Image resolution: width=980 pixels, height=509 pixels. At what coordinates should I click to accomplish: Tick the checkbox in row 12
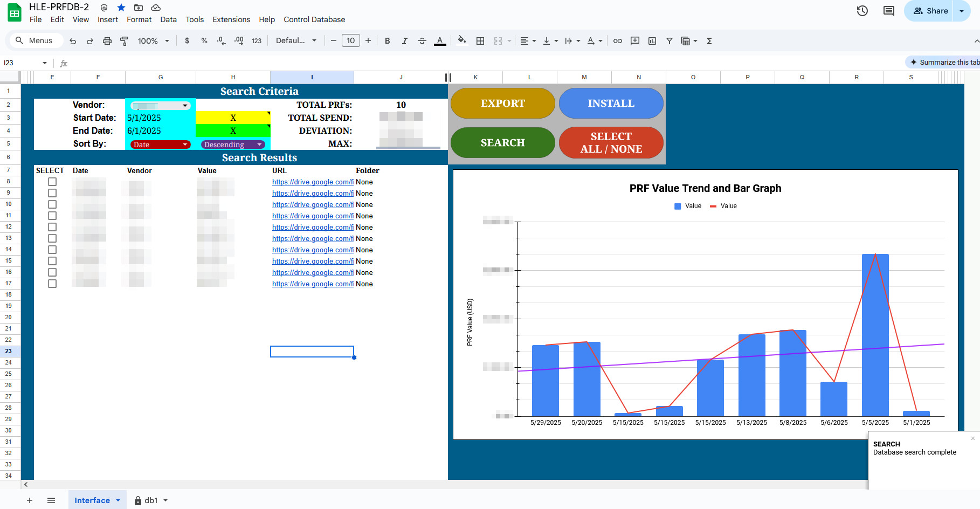(52, 227)
